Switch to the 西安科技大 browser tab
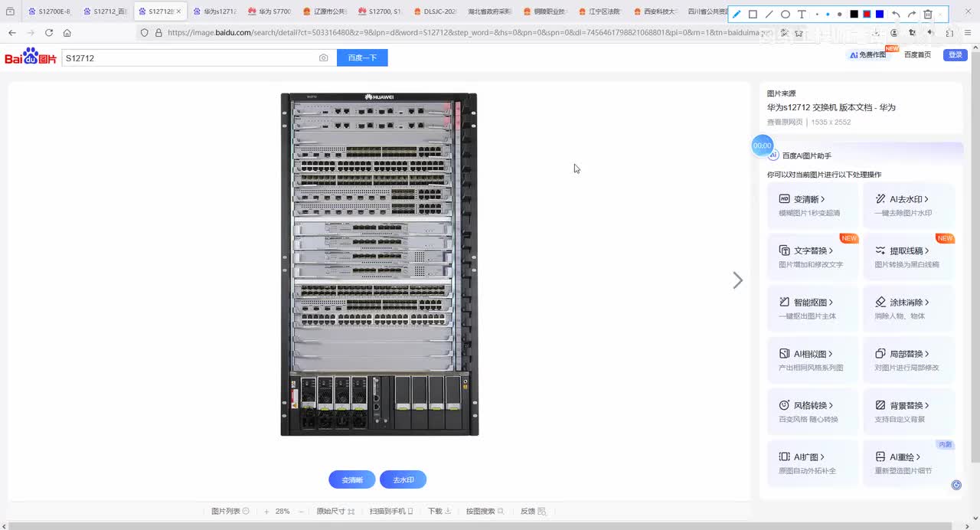The height and width of the screenshot is (530, 980). click(x=655, y=11)
